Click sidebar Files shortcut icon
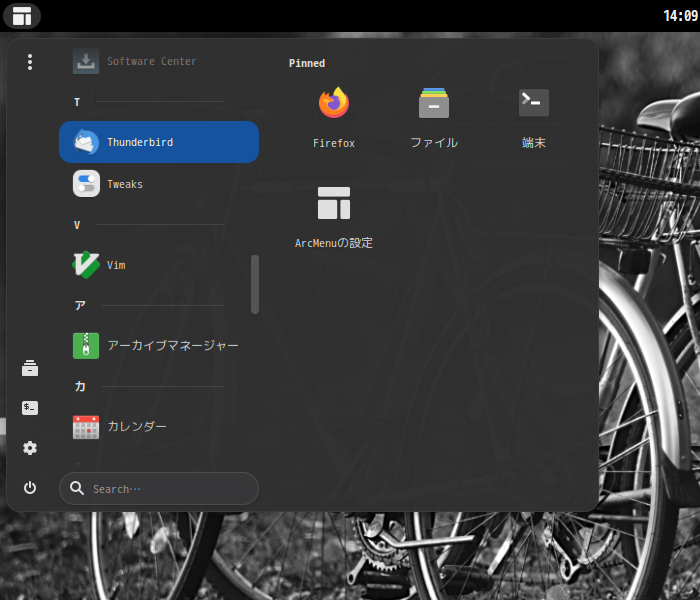 tap(30, 368)
